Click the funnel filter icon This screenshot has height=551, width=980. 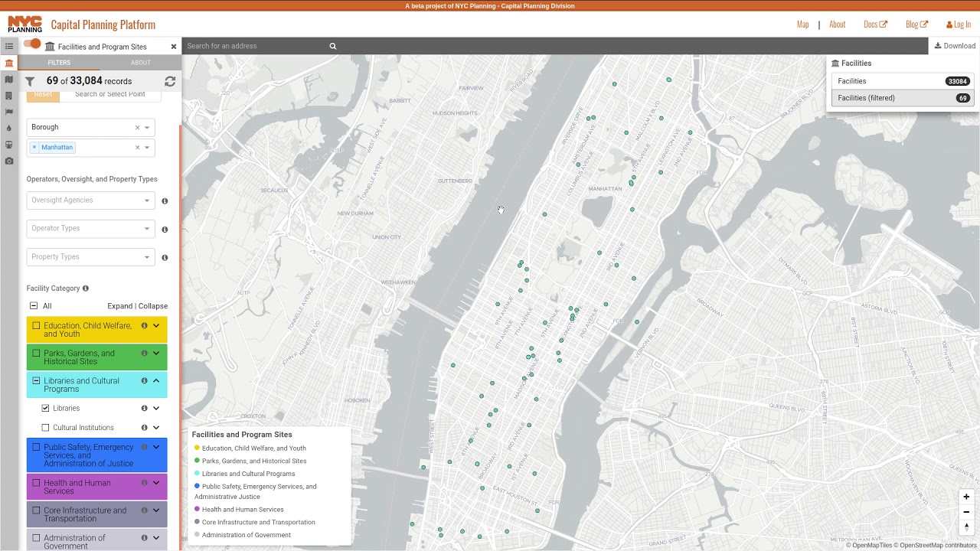(x=30, y=81)
